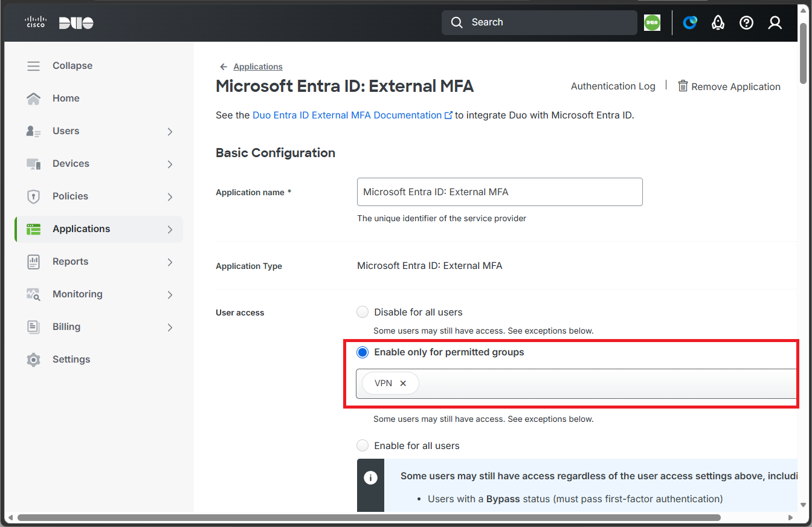
Task: Click the scroll left arrow at bottom
Action: pos(11,518)
